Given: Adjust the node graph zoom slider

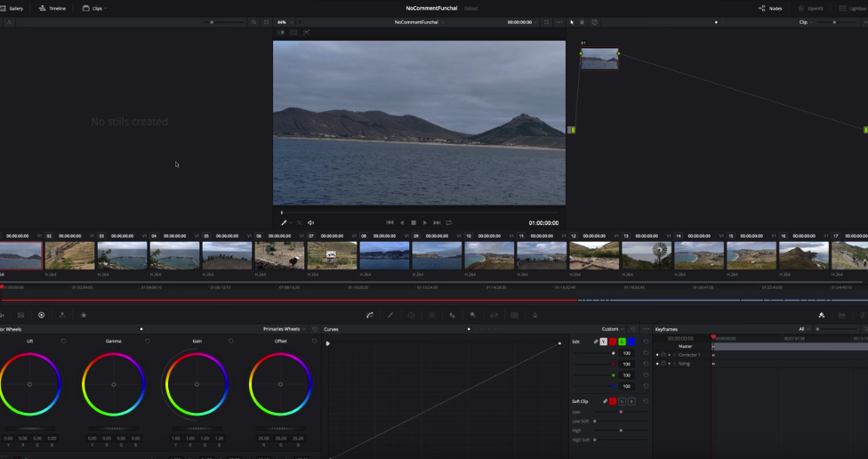Looking at the screenshot, I should click(x=835, y=22).
